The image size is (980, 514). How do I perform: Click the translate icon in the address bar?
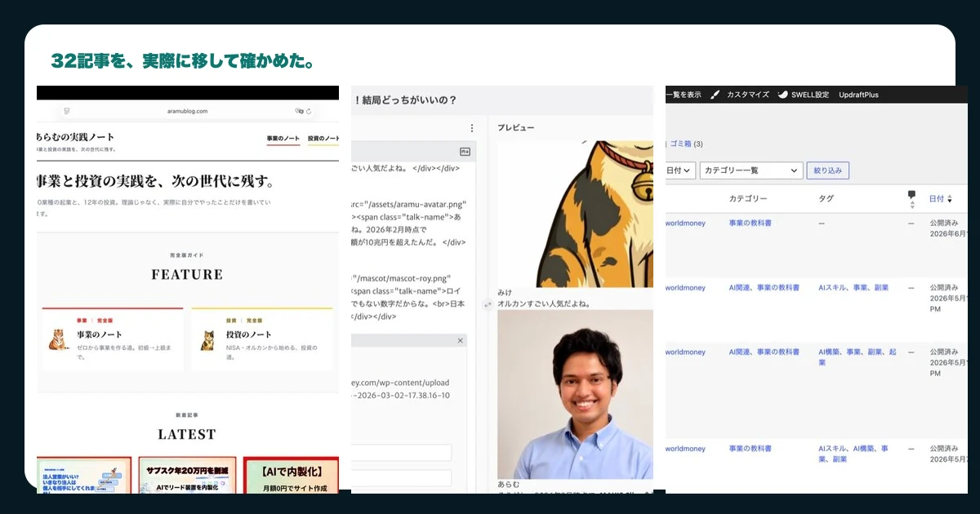[x=299, y=111]
